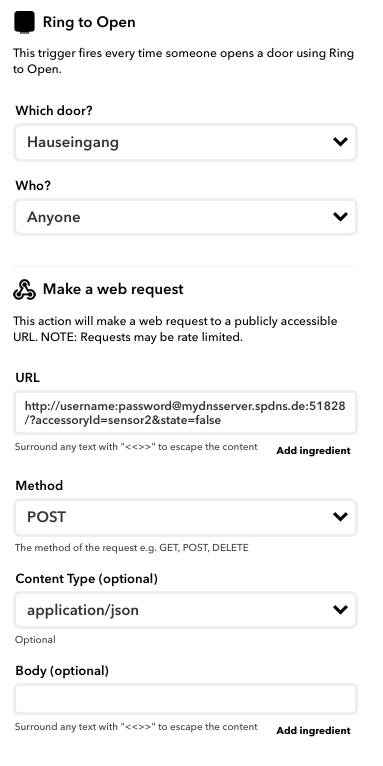Click into the URL text field
383x766 pixels.
186,413
